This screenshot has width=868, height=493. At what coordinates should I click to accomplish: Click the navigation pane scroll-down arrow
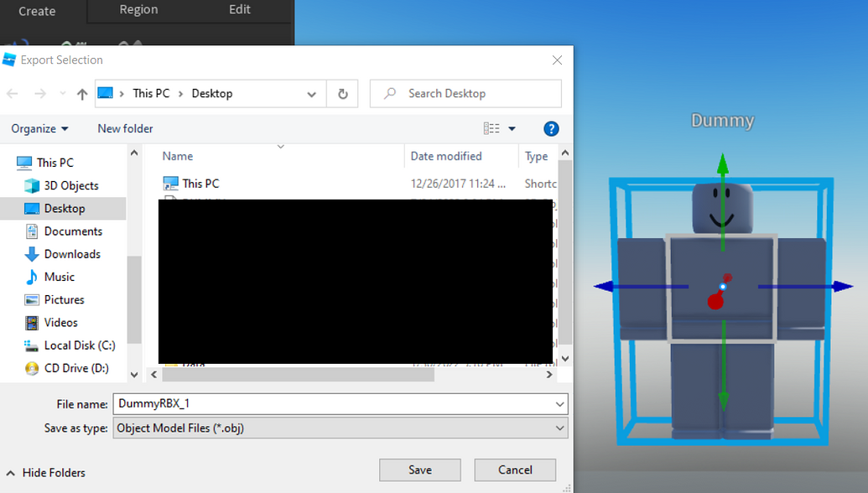(134, 375)
